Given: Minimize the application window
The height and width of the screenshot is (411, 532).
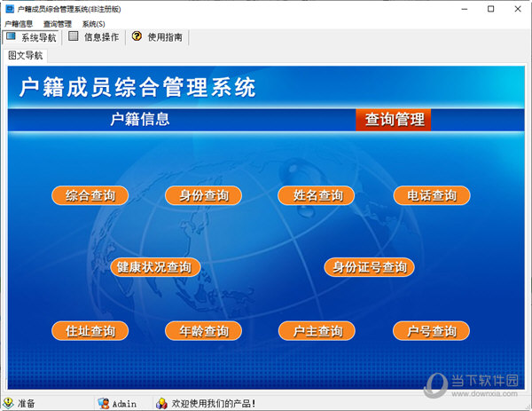Looking at the screenshot, I should click(x=465, y=9).
